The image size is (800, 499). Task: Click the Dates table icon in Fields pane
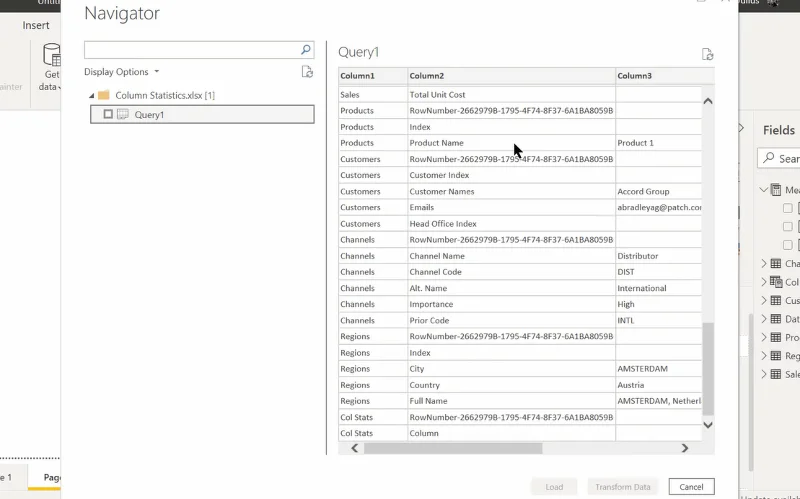coord(776,319)
